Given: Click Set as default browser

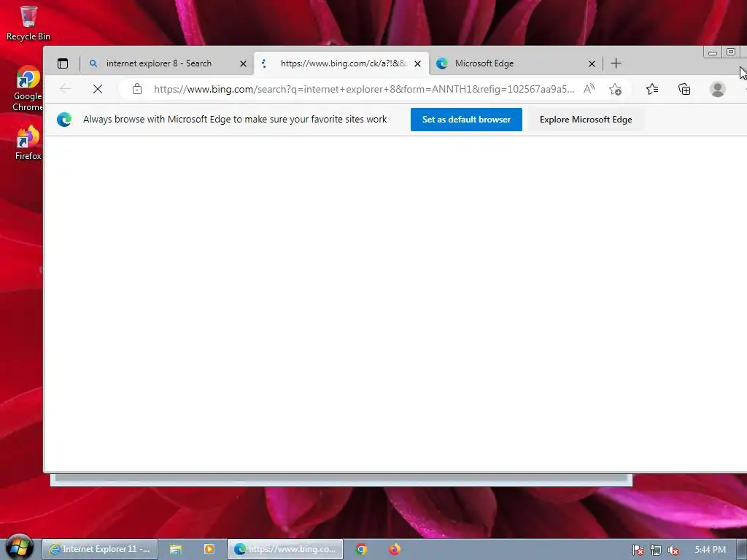Looking at the screenshot, I should click(x=466, y=120).
